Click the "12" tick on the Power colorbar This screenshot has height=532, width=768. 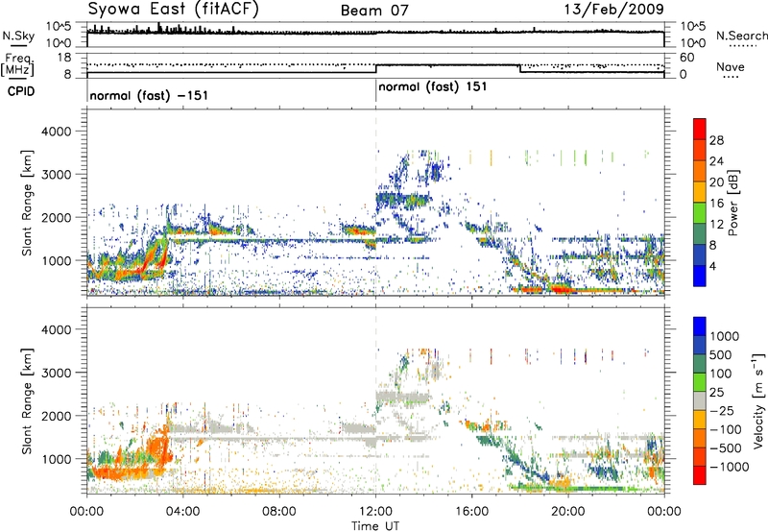tap(716, 225)
